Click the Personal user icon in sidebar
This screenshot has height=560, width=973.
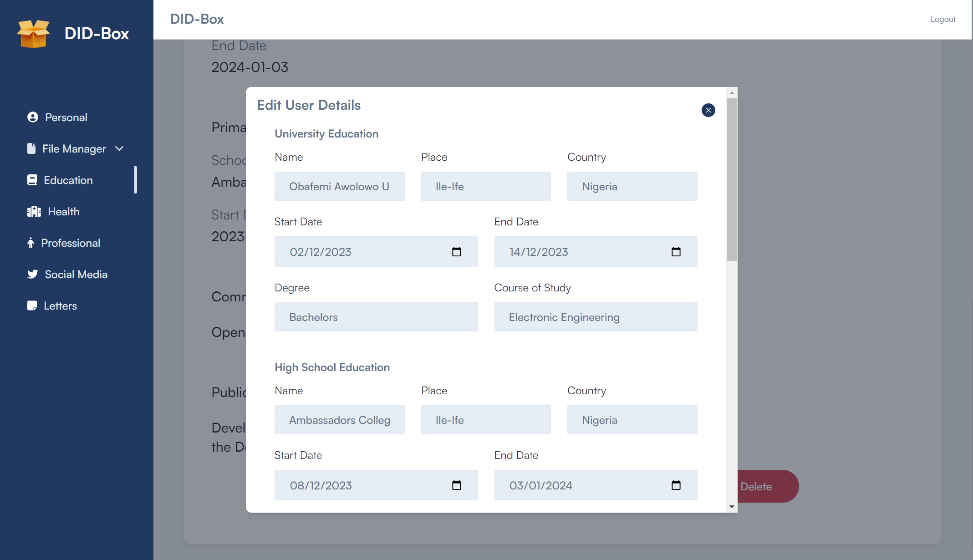(33, 117)
